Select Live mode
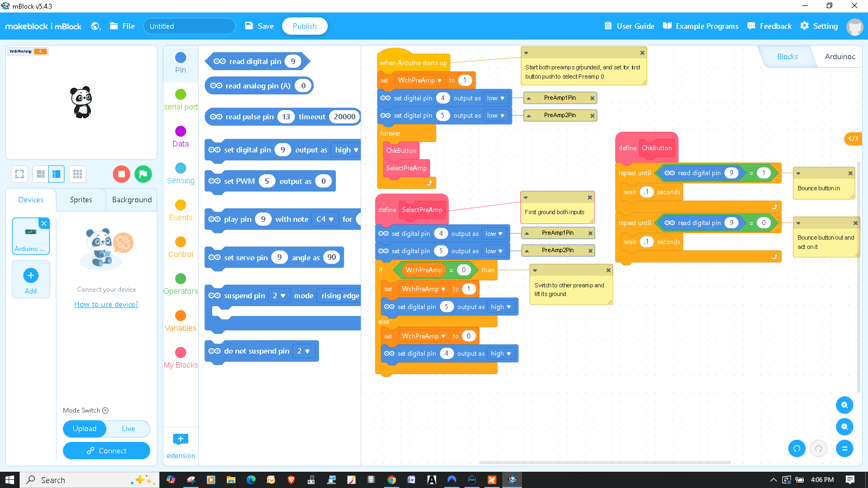The height and width of the screenshot is (488, 868). pos(129,428)
